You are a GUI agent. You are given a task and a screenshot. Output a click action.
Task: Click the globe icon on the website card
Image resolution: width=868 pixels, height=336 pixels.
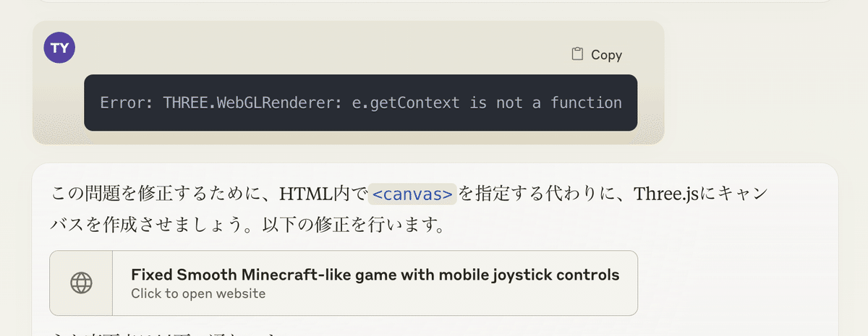(81, 283)
